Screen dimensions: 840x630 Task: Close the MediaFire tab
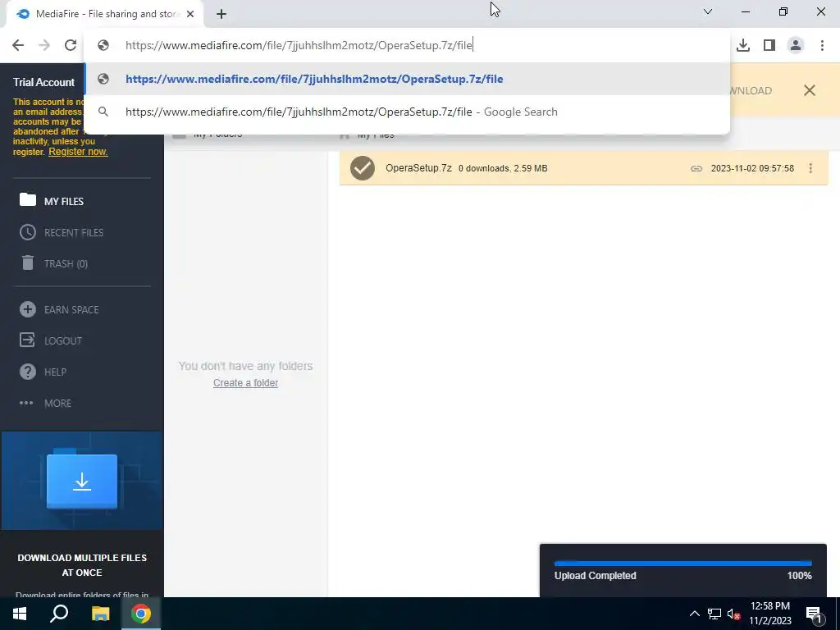pyautogui.click(x=190, y=14)
